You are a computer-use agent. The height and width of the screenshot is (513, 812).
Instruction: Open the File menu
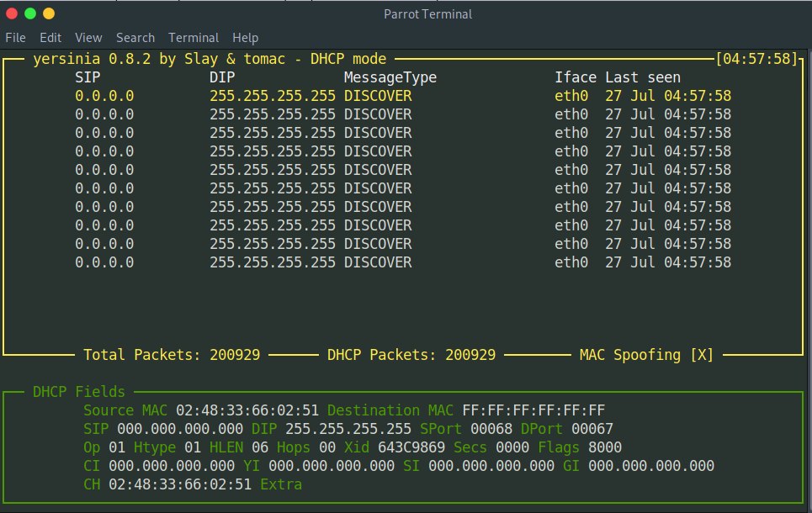(x=15, y=38)
